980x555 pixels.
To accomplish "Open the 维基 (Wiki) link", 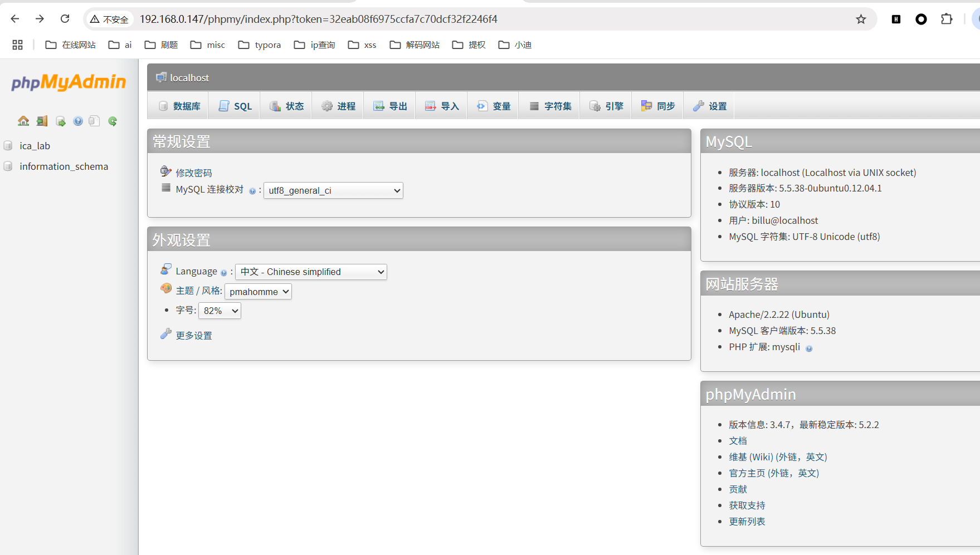I will click(778, 457).
